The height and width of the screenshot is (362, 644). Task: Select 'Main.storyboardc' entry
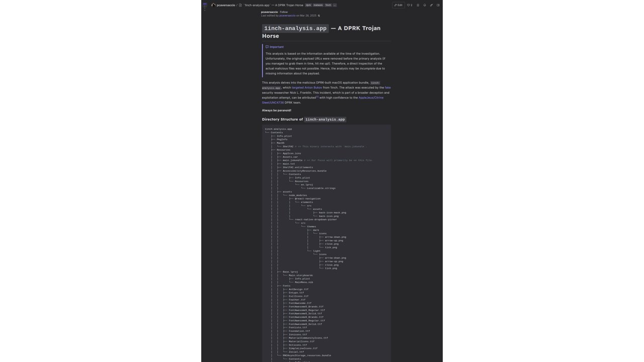tap(301, 276)
